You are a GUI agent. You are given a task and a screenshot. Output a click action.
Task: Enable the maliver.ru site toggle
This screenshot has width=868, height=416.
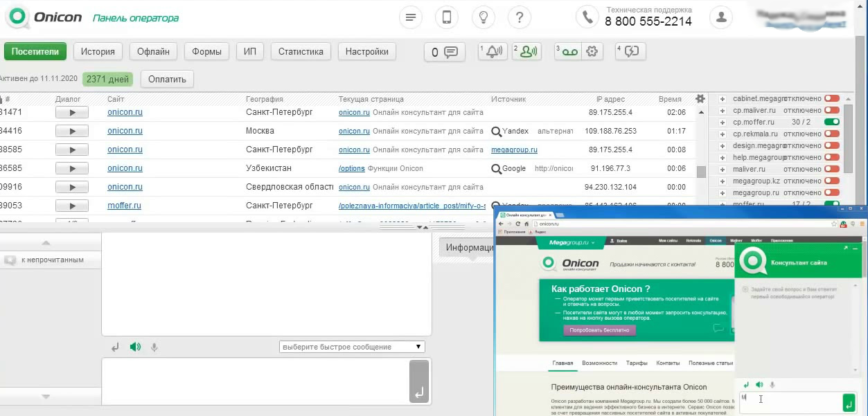pyautogui.click(x=831, y=170)
